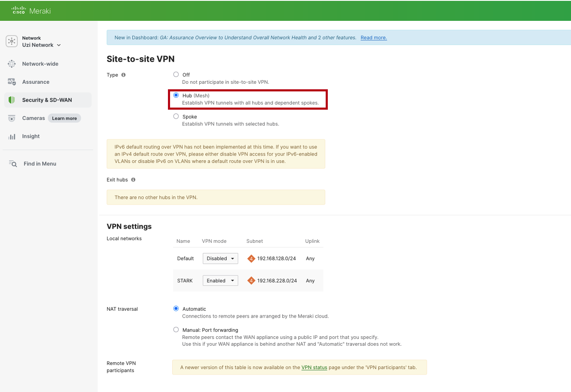Click the Learn more button beside Cameras
This screenshot has height=392, width=571.
pos(65,118)
